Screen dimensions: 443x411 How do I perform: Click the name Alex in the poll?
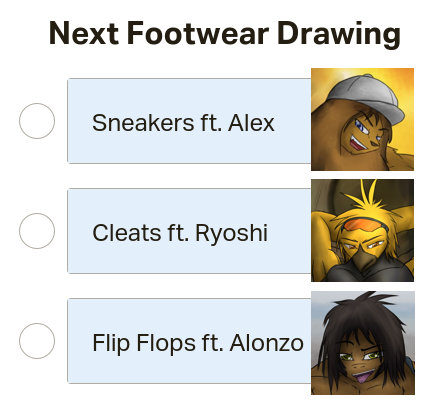[251, 123]
